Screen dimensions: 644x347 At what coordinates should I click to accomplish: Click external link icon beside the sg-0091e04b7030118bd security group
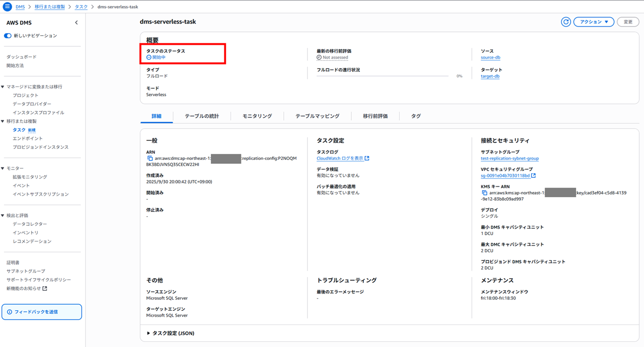pos(533,176)
